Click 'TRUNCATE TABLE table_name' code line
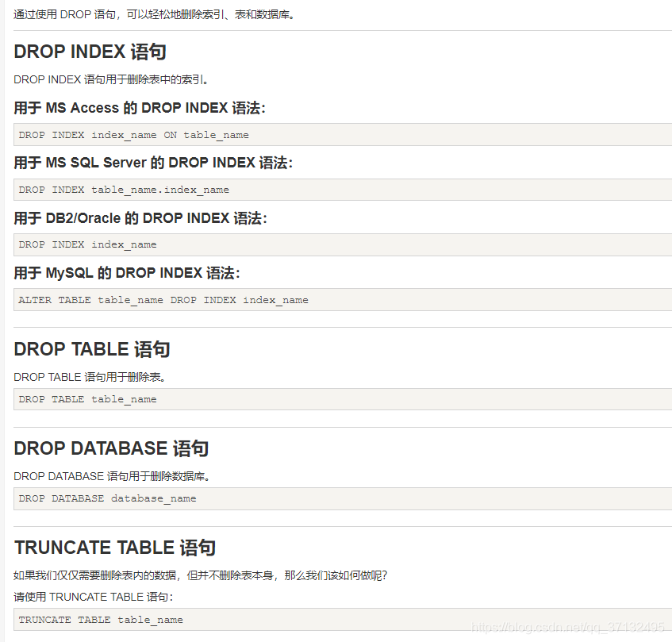This screenshot has width=672, height=642. click(x=101, y=620)
